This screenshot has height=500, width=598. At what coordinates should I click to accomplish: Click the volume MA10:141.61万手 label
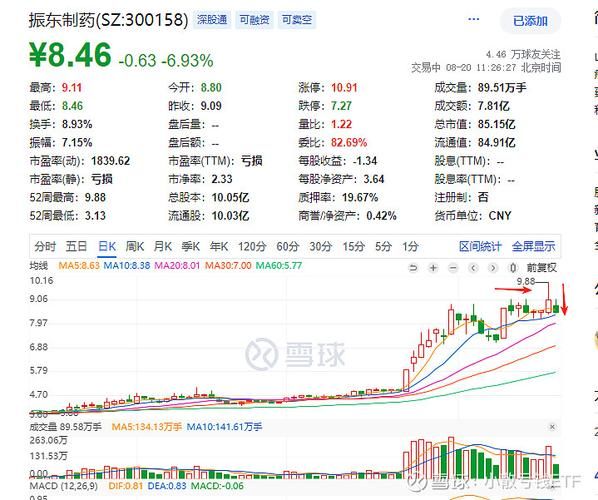point(224,427)
